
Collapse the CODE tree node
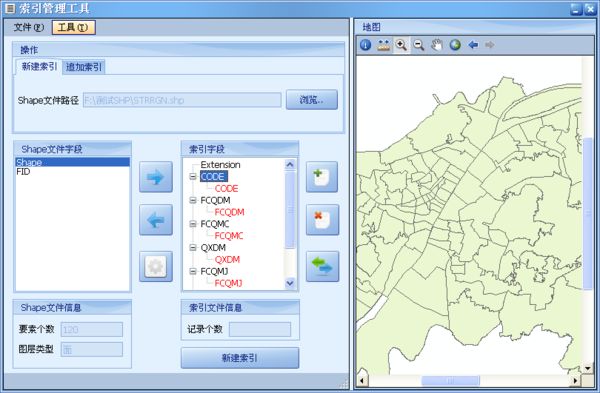coord(193,176)
